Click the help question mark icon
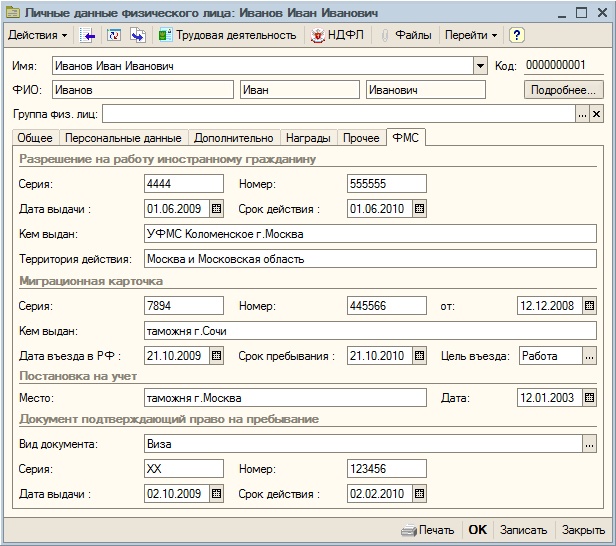Image resolution: width=616 pixels, height=546 pixels. pyautogui.click(x=517, y=35)
